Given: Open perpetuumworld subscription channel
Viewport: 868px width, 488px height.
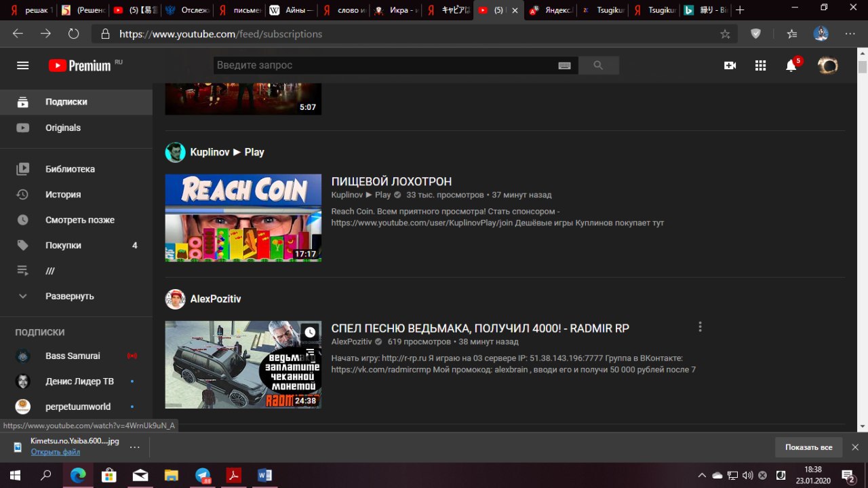Looking at the screenshot, I should point(76,407).
